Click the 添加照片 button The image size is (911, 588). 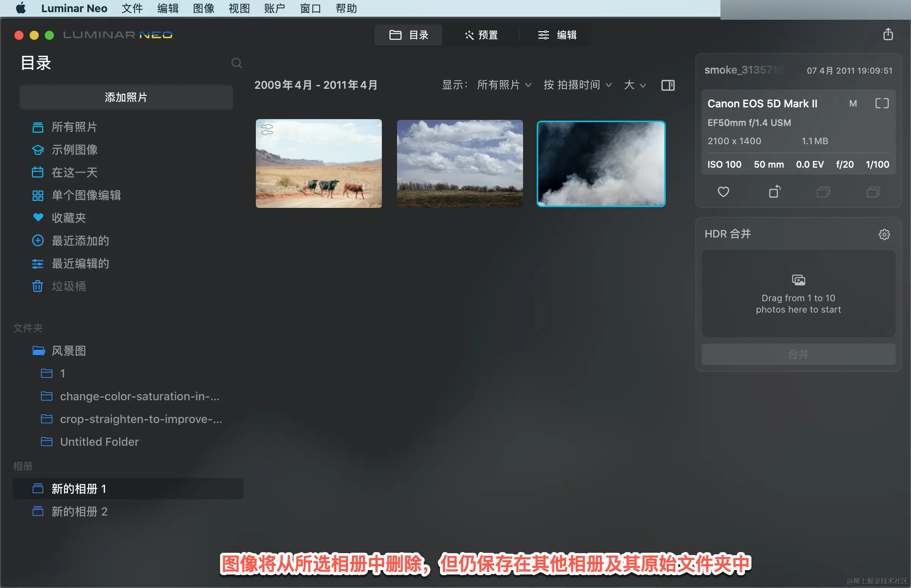coord(126,97)
